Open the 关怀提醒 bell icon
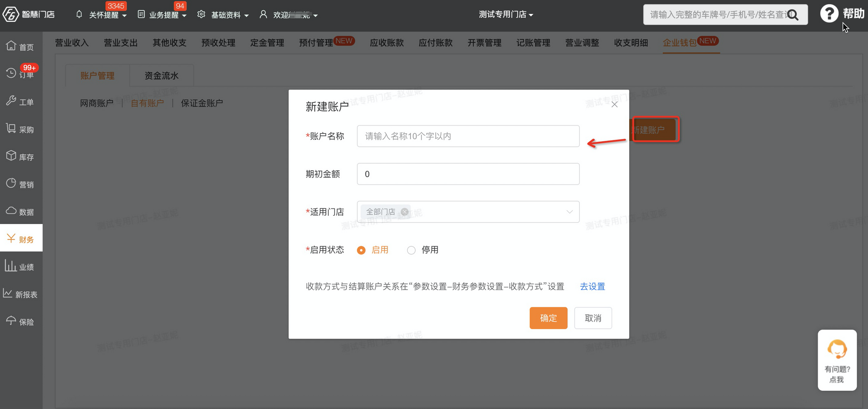Viewport: 868px width, 409px height. pos(79,14)
